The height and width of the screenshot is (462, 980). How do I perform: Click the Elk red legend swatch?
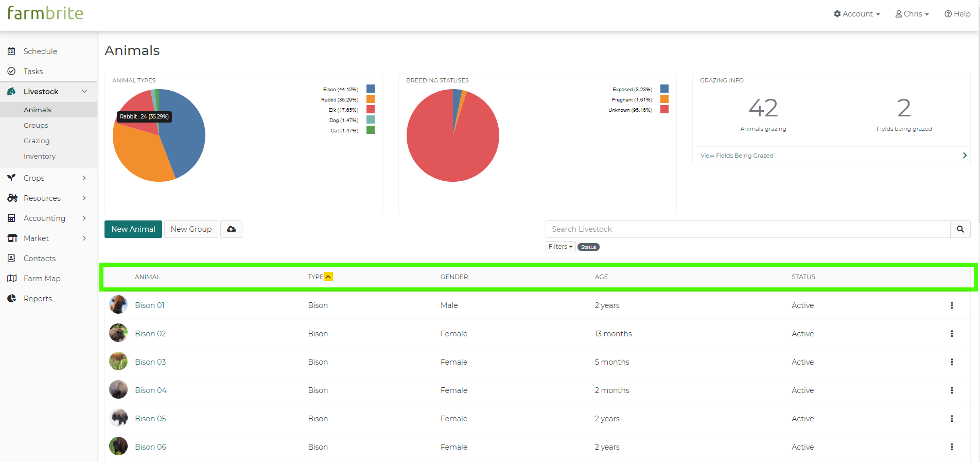371,109
